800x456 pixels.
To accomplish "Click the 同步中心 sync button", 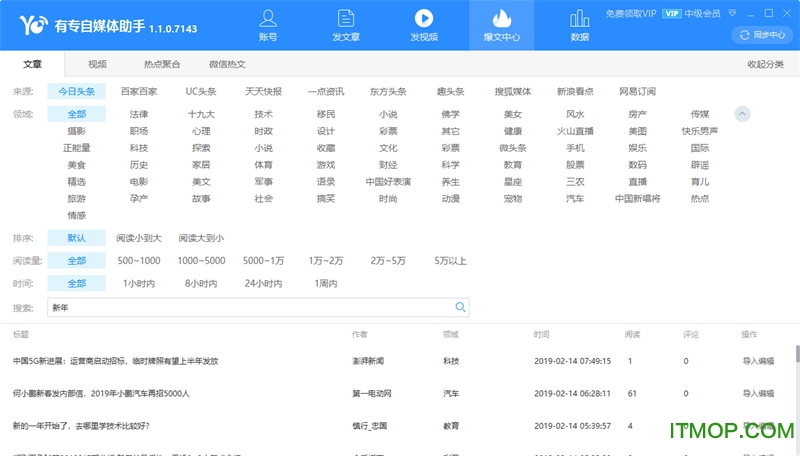I will coord(762,35).
